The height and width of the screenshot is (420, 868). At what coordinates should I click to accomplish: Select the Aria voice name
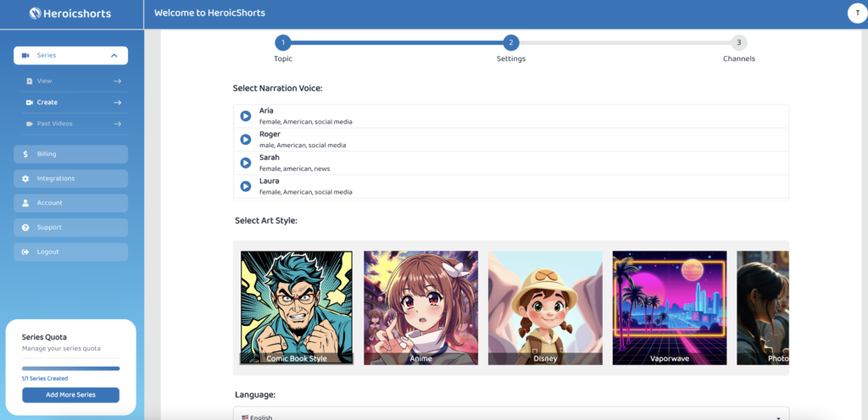(x=266, y=111)
